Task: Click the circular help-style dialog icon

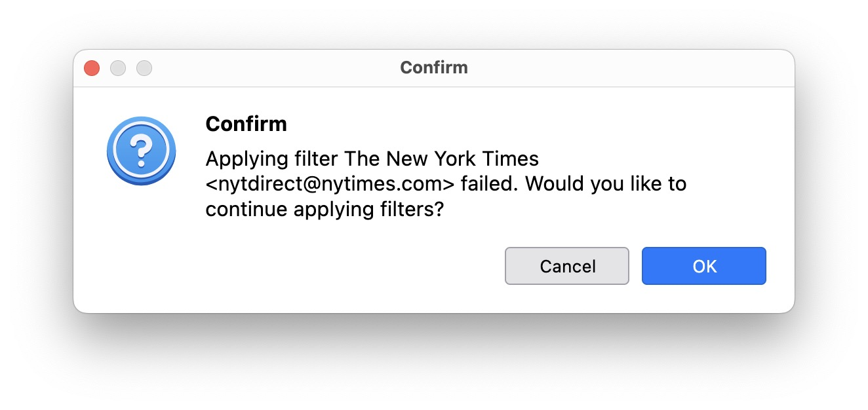Action: click(x=141, y=151)
